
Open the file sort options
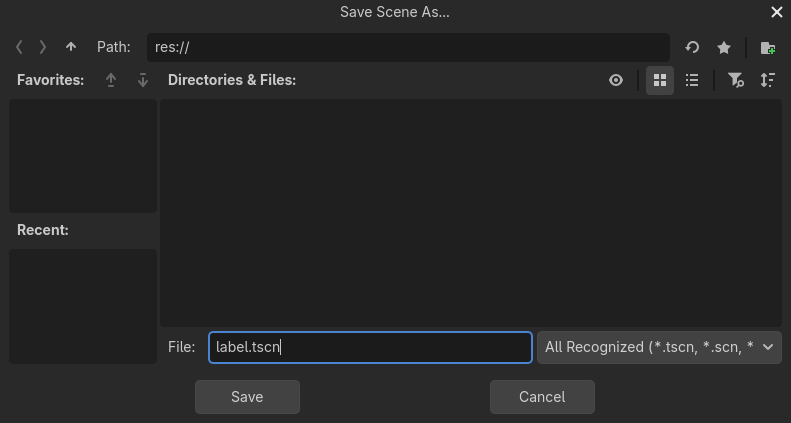click(x=767, y=80)
